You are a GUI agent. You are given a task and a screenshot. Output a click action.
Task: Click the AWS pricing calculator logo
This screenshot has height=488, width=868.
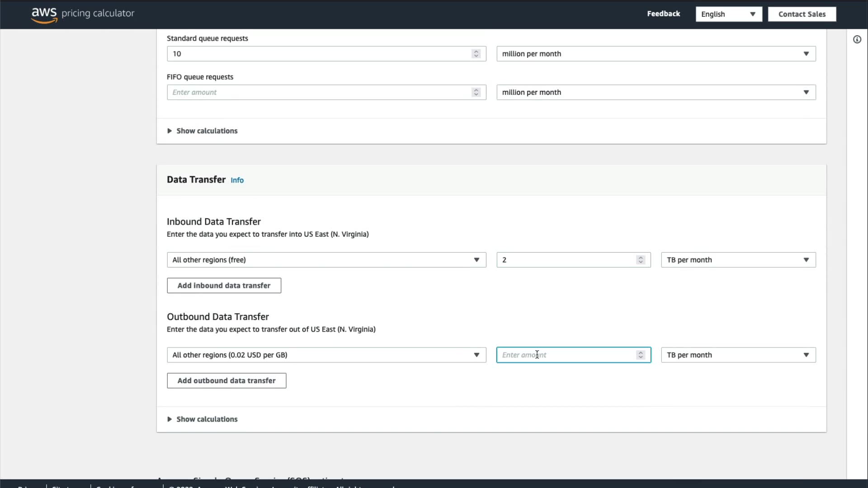click(83, 14)
